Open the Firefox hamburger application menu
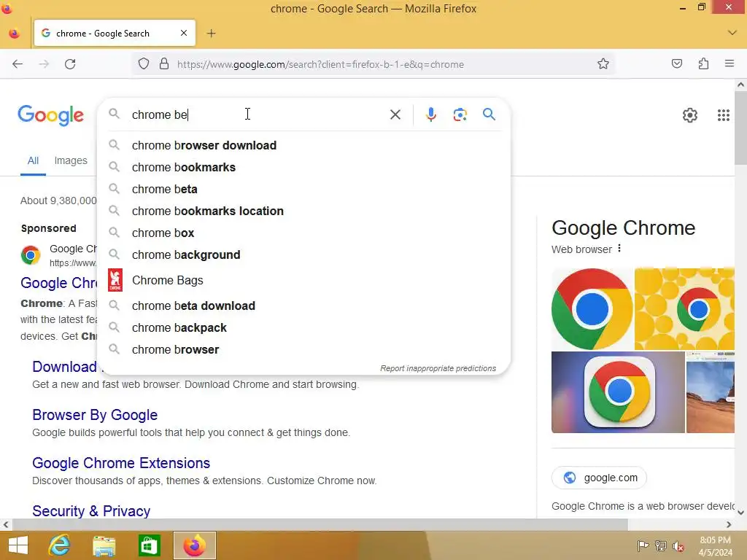 click(x=729, y=63)
